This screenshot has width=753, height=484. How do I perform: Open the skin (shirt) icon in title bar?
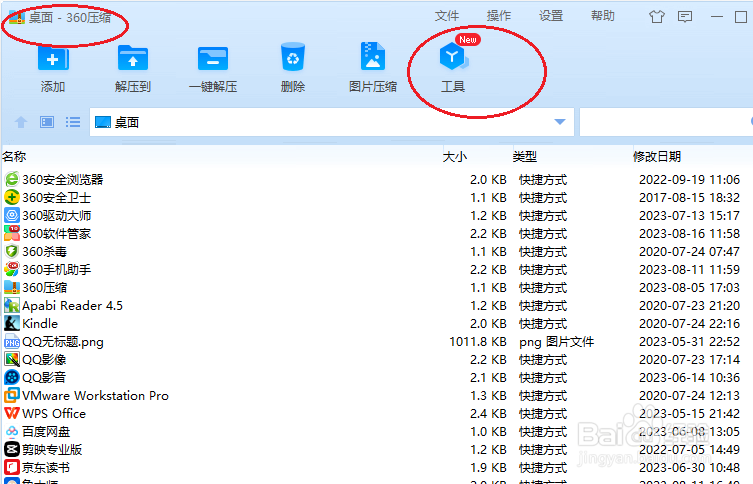(657, 17)
